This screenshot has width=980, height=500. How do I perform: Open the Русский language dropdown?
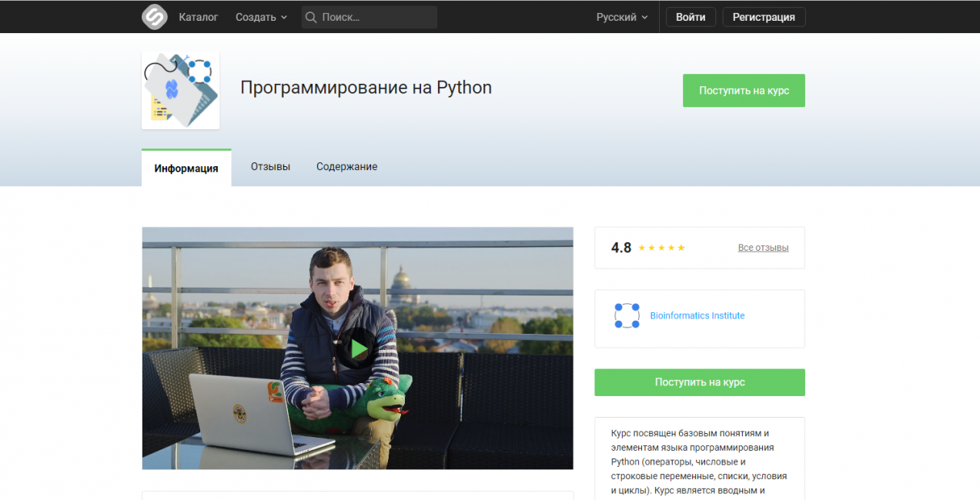pos(622,17)
